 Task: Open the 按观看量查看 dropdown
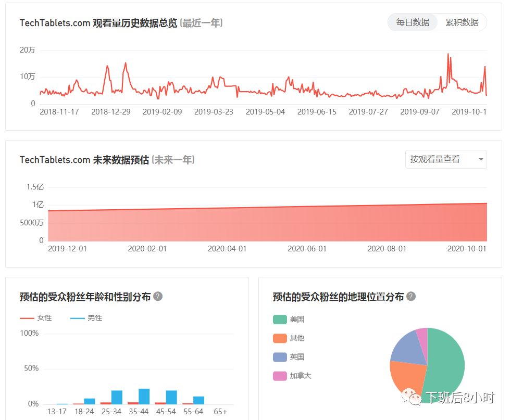pos(446,159)
